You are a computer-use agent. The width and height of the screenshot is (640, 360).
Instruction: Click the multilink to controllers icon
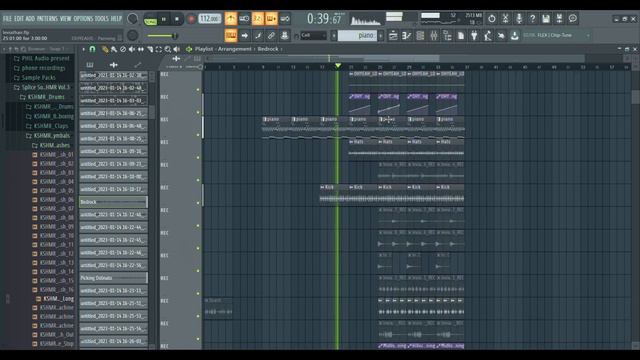(x=285, y=36)
